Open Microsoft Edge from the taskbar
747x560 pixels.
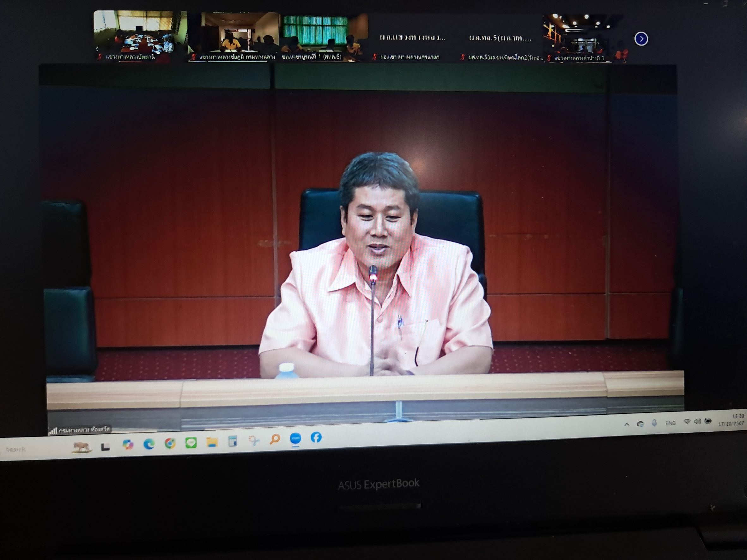149,444
